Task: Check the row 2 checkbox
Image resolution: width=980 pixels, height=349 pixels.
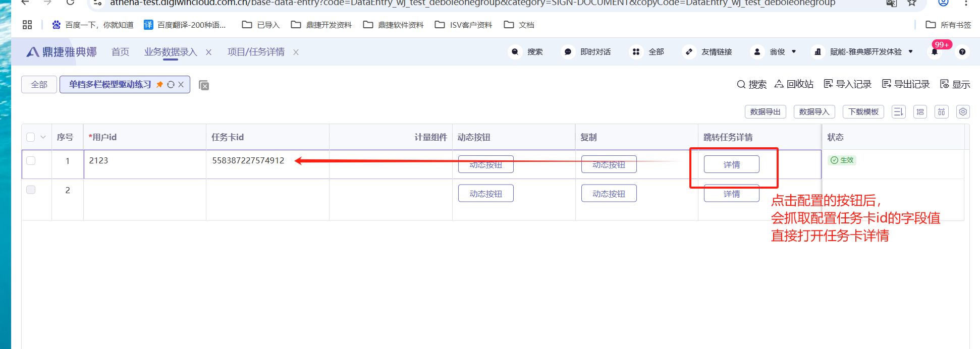Action: pyautogui.click(x=31, y=190)
